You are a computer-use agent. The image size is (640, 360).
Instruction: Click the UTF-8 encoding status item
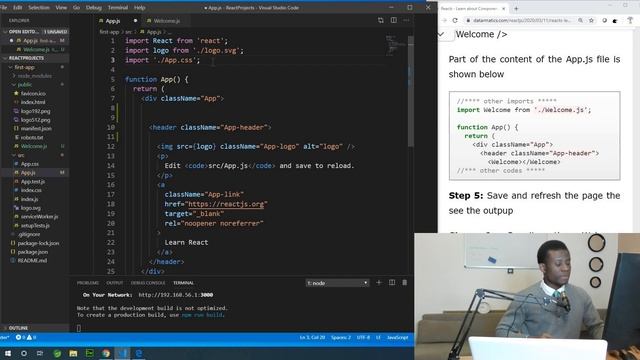tap(363, 338)
